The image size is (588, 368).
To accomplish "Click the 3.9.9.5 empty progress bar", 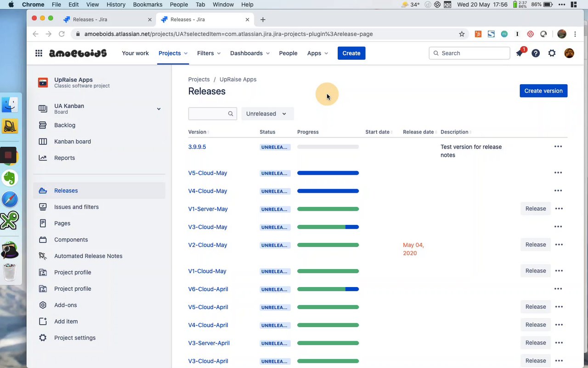I will click(x=328, y=147).
